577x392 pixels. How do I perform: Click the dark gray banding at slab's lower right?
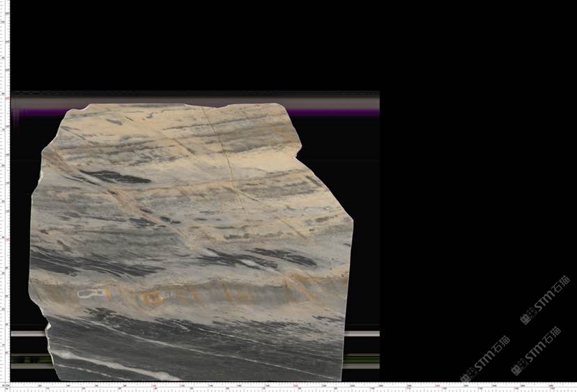(293, 348)
